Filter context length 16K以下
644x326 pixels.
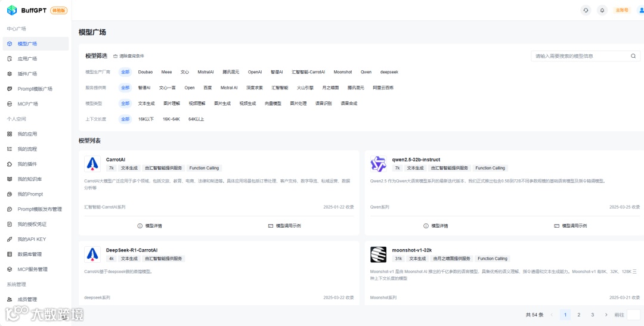146,119
